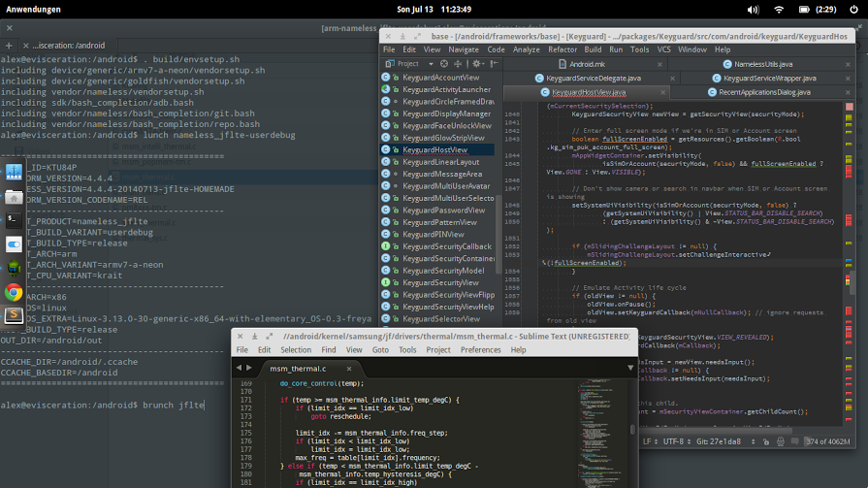Open the Navigate menu in IDE
This screenshot has width=868, height=488.
tap(464, 49)
